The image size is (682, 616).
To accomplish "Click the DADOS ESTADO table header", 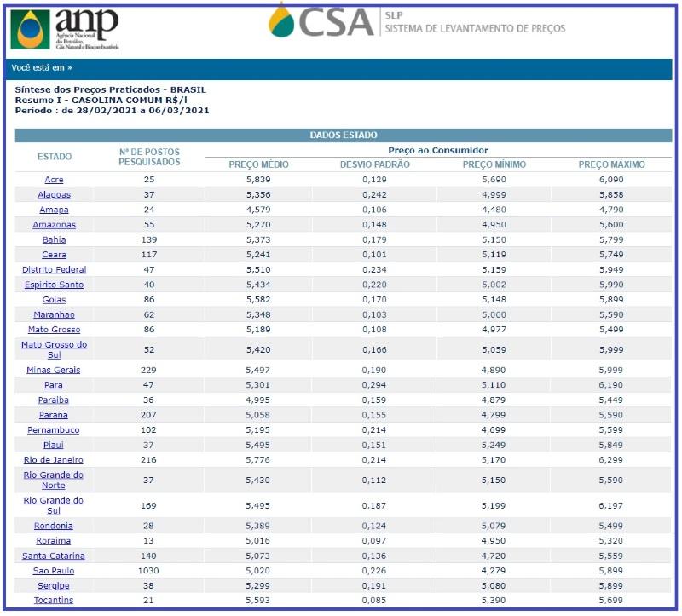I will [x=344, y=135].
